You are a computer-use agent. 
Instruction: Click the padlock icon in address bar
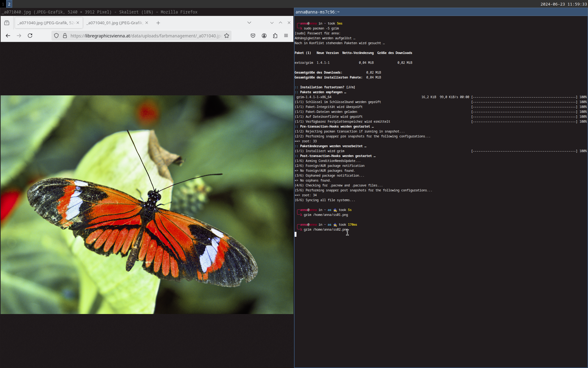tap(65, 36)
